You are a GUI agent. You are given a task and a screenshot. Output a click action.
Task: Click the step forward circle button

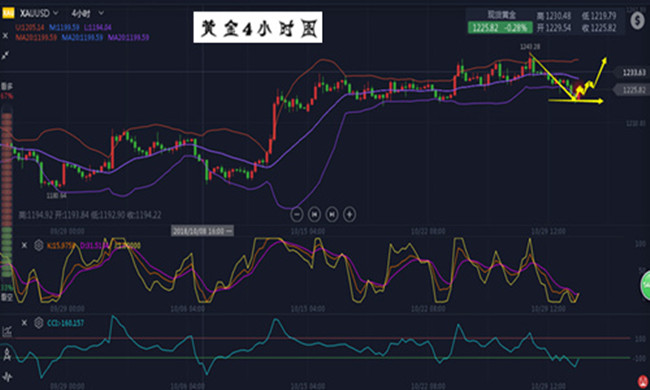pos(332,214)
